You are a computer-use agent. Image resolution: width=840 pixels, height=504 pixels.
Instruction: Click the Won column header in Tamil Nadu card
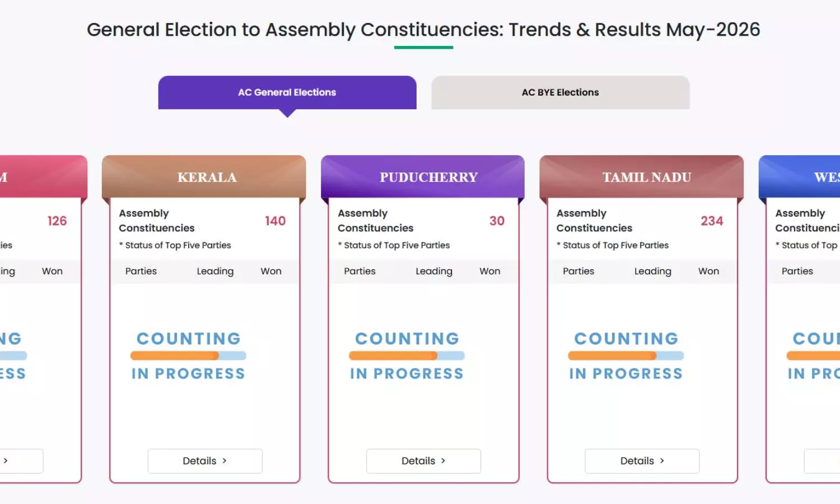708,271
